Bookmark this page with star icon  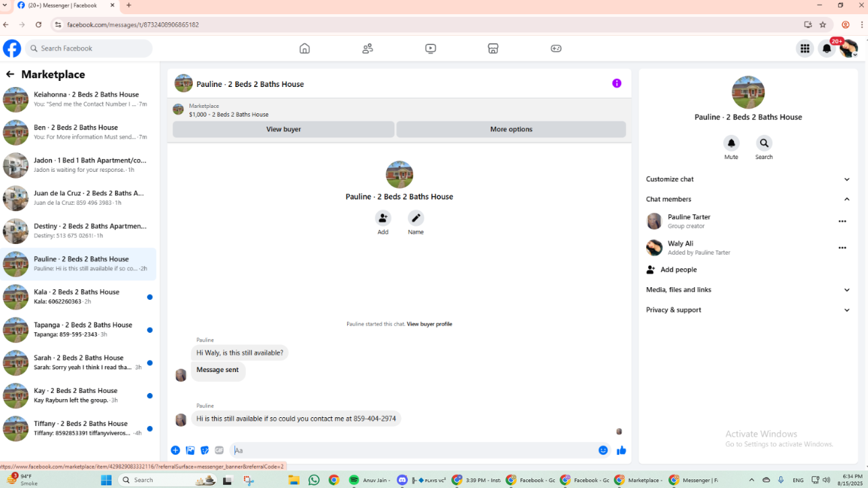823,25
